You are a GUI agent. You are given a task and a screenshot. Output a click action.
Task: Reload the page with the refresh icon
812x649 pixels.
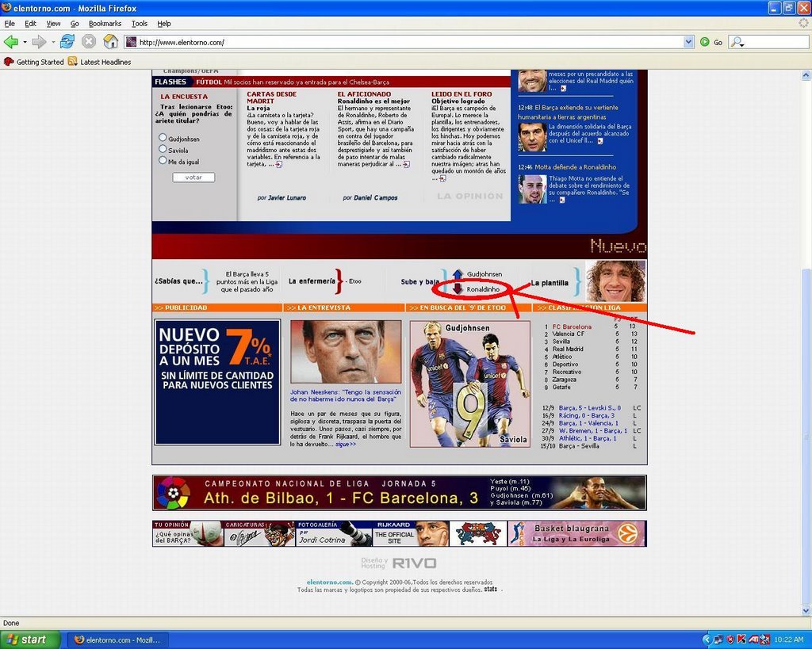click(x=67, y=41)
